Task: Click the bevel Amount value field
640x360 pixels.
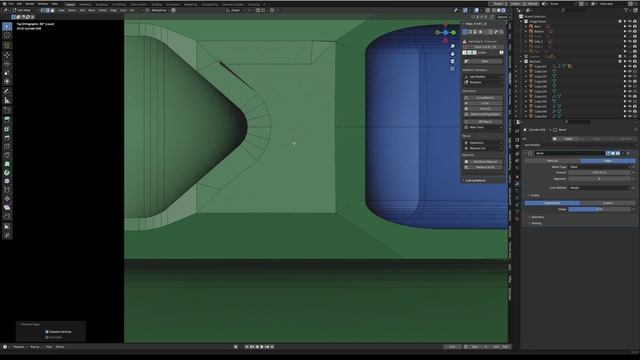Action: coord(600,173)
